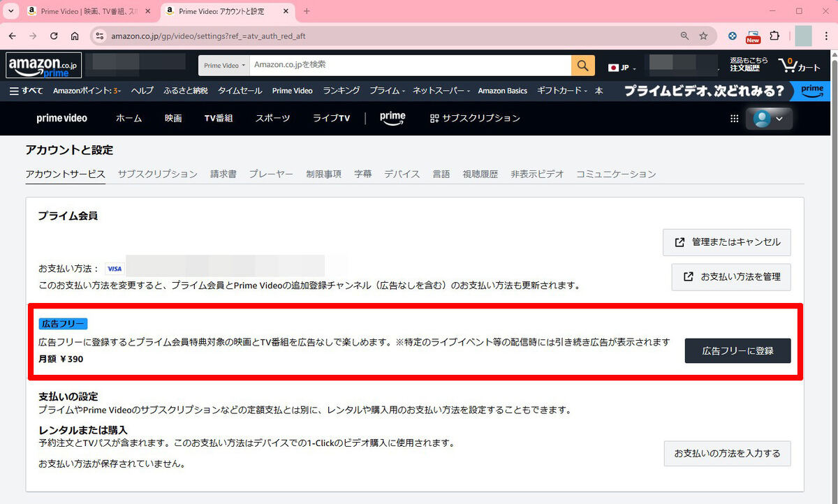
Task: Open サブスクリプション in the dark Prime Video nav
Action: (x=475, y=119)
